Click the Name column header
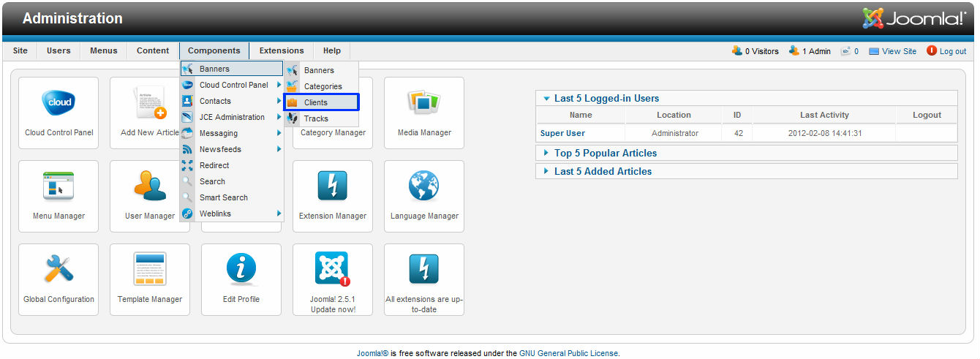Screen dimensions: 980x359 (x=581, y=115)
